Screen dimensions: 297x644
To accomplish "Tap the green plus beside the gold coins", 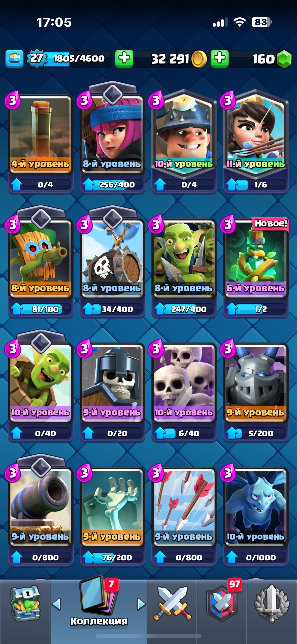I will [220, 58].
